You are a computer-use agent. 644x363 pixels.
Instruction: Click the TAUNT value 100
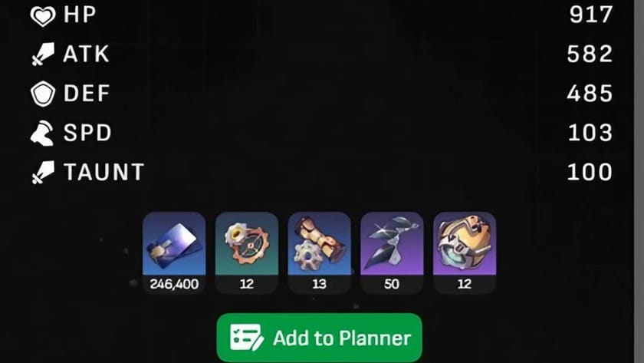[x=590, y=172]
